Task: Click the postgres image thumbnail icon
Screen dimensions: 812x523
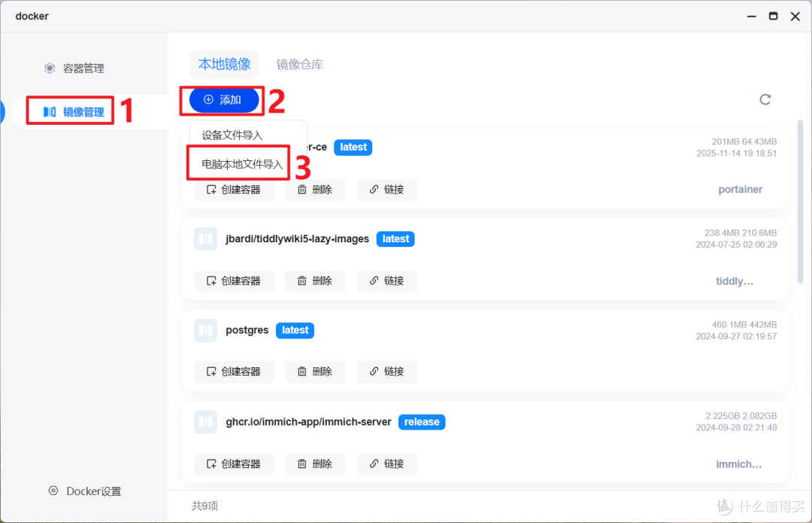Action: point(205,330)
